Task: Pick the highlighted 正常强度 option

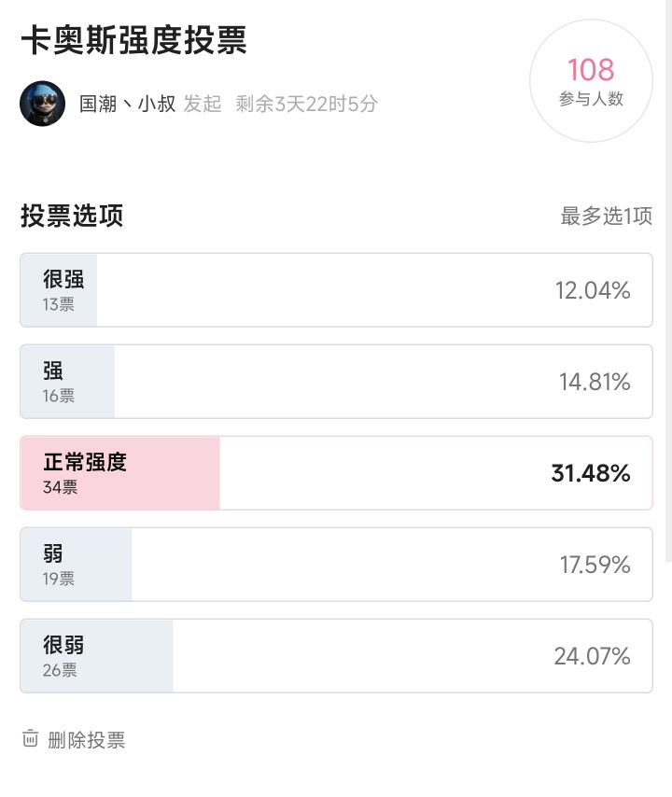Action: point(336,473)
